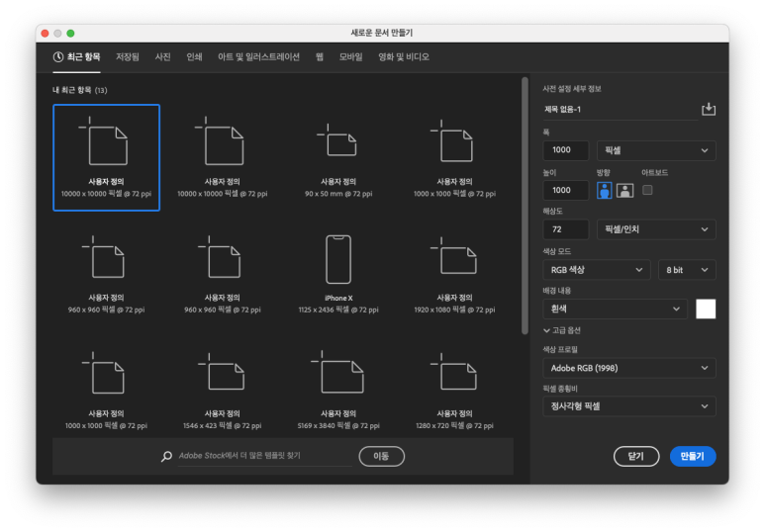Open the 모바일 tab
765x532 pixels.
(350, 57)
